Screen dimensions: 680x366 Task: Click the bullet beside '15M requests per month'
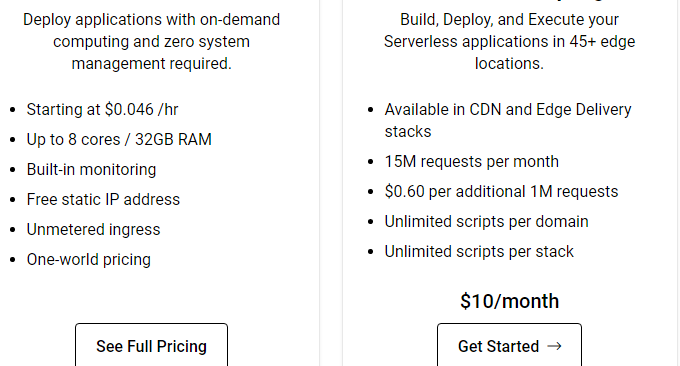[370, 162]
